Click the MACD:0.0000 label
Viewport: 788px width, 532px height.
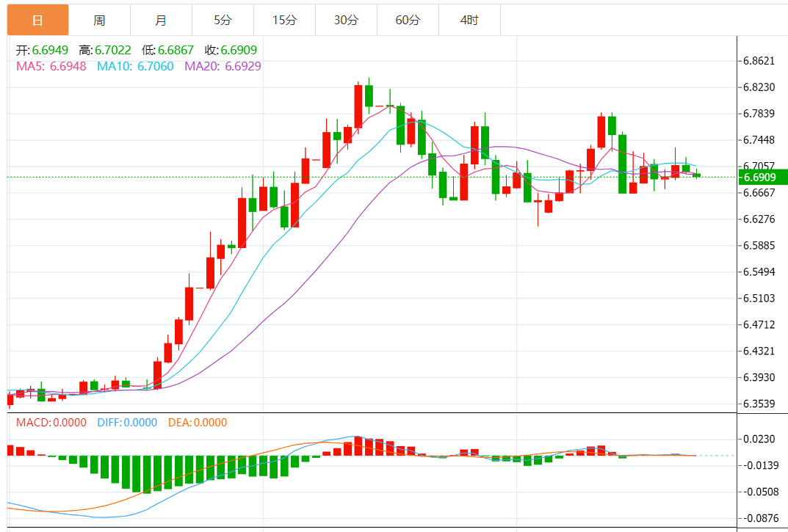(x=51, y=423)
